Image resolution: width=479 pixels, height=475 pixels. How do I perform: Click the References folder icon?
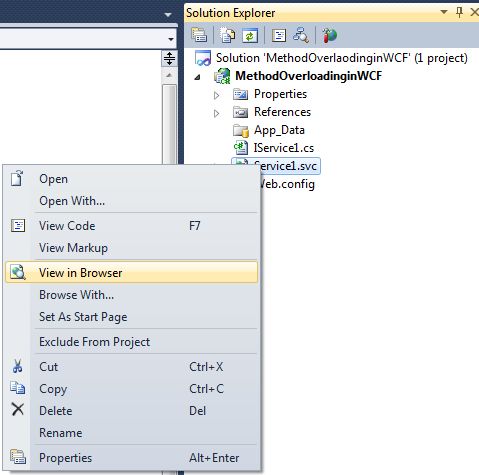(240, 112)
